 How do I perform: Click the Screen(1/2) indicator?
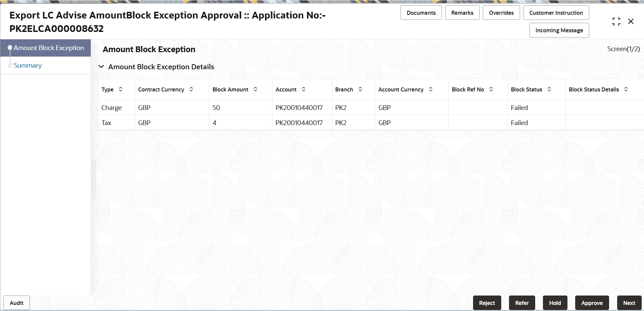624,49
